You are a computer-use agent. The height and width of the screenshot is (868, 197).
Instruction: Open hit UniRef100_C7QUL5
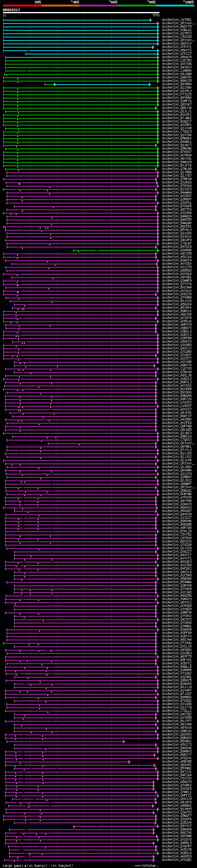coord(177,131)
